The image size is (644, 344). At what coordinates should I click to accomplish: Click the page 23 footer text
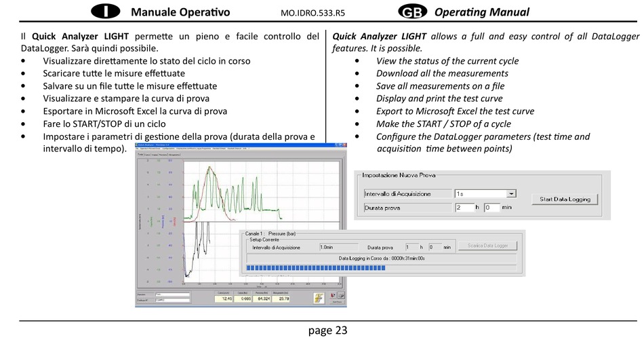pos(327,330)
